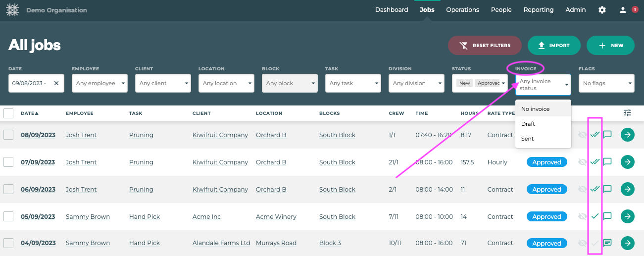Select the 05/09/2023 job checkbox
The height and width of the screenshot is (256, 644).
tap(8, 216)
